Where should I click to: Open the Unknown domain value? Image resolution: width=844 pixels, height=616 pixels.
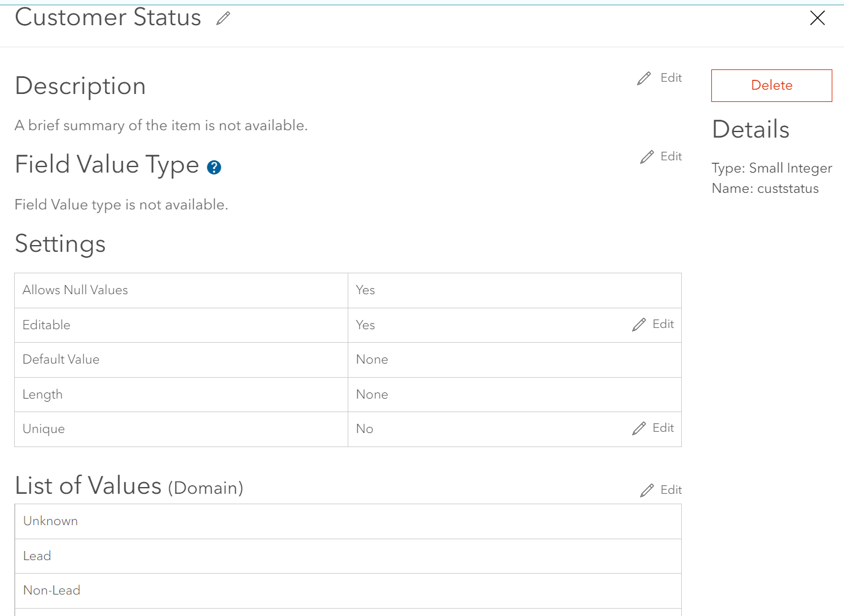(x=50, y=521)
